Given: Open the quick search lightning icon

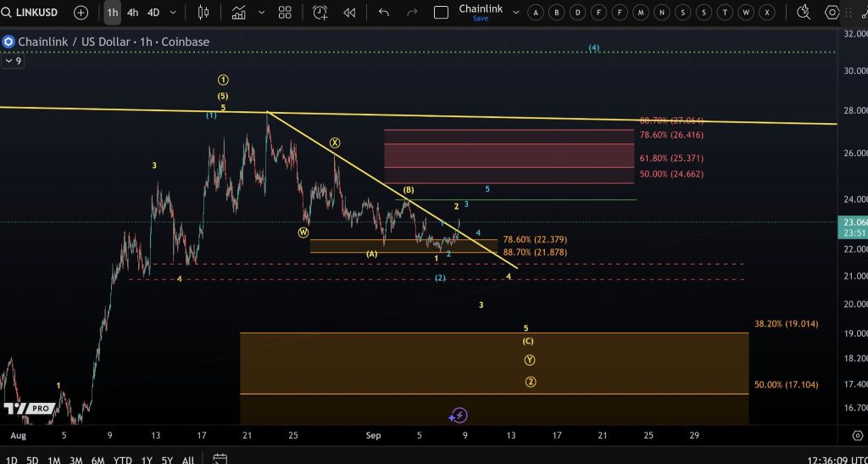Looking at the screenshot, I should coord(804,13).
